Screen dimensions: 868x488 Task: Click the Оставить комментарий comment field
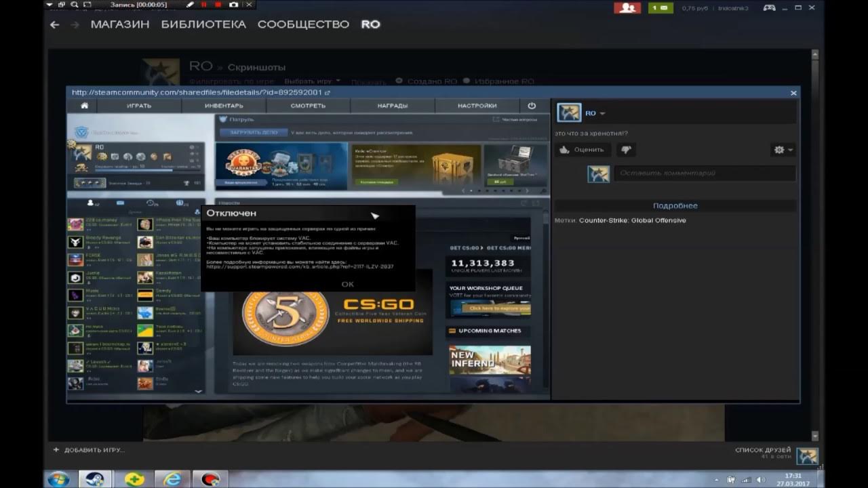[704, 174]
